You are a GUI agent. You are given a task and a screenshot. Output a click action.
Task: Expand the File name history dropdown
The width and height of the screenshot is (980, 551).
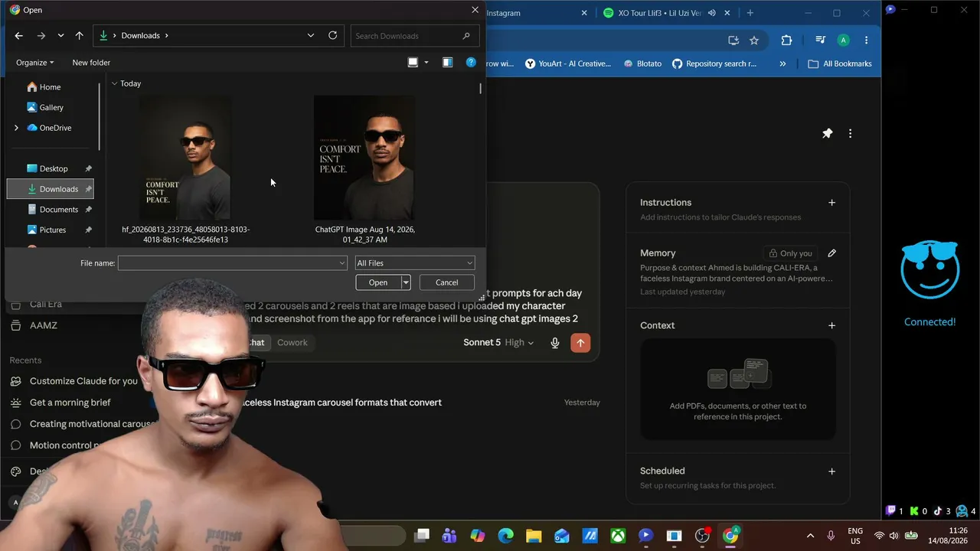[x=341, y=263]
